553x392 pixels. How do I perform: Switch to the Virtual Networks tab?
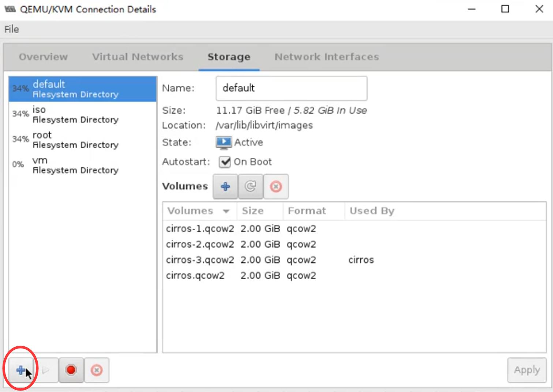[x=138, y=57]
